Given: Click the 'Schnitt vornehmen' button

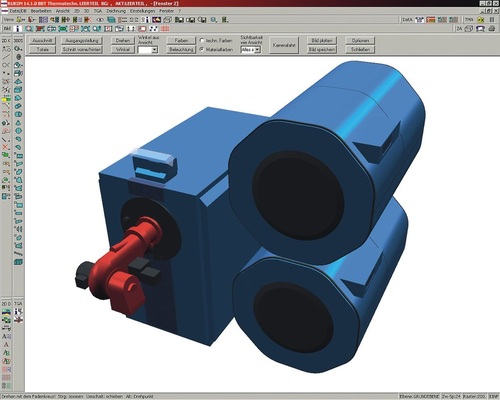Looking at the screenshot, I should click(x=82, y=49).
